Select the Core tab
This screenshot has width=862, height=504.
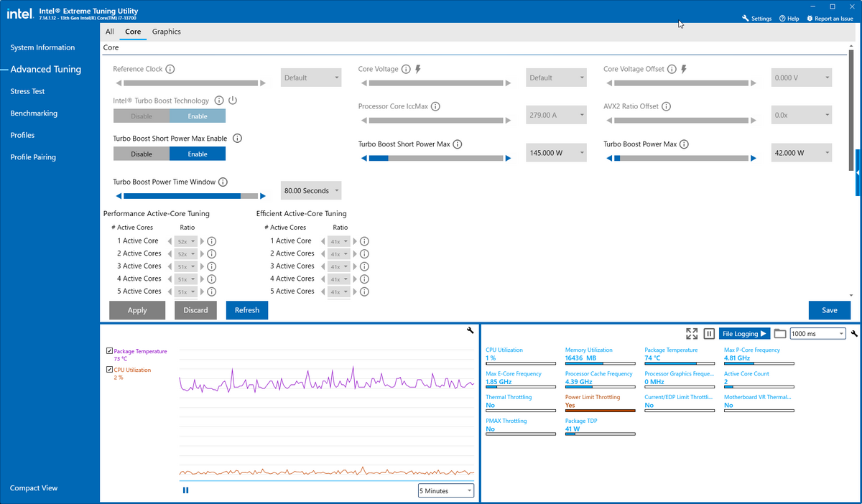click(x=133, y=32)
